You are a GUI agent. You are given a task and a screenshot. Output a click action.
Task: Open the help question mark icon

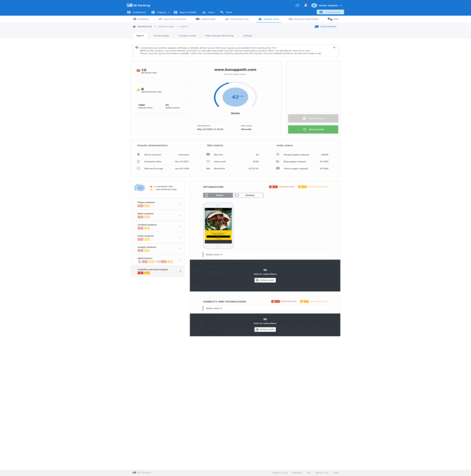point(297,6)
